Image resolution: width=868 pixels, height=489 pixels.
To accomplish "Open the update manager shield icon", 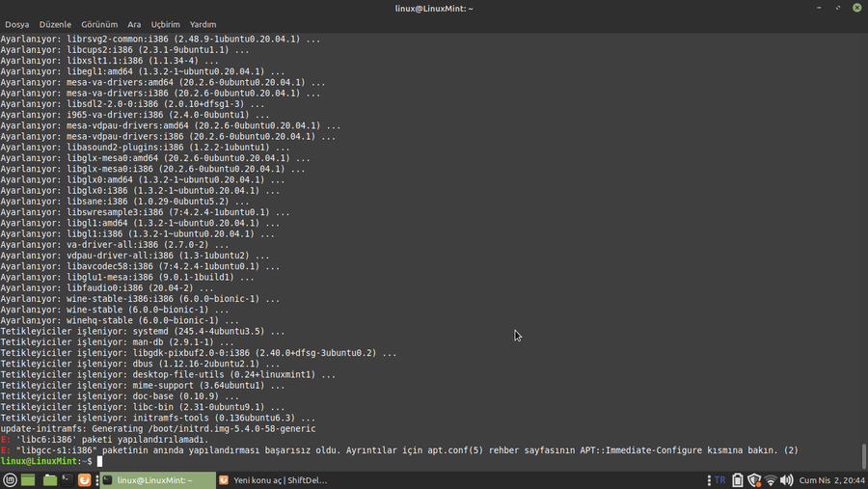I will [x=754, y=480].
